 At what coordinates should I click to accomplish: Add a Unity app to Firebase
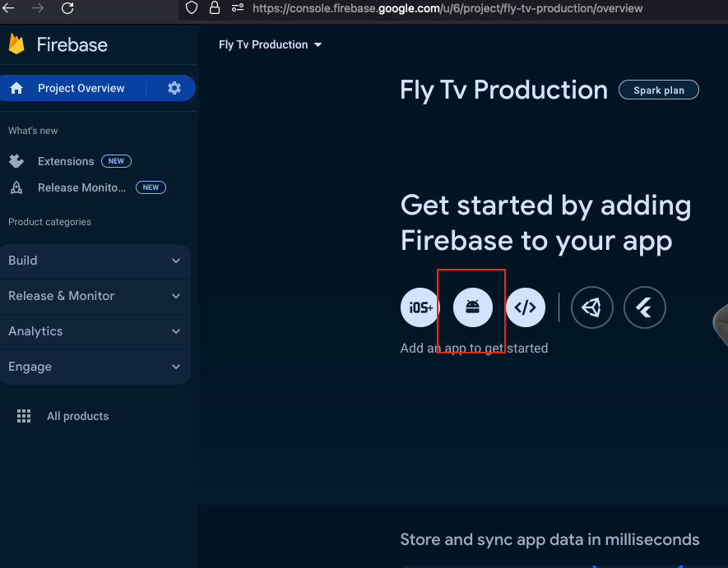tap(591, 308)
